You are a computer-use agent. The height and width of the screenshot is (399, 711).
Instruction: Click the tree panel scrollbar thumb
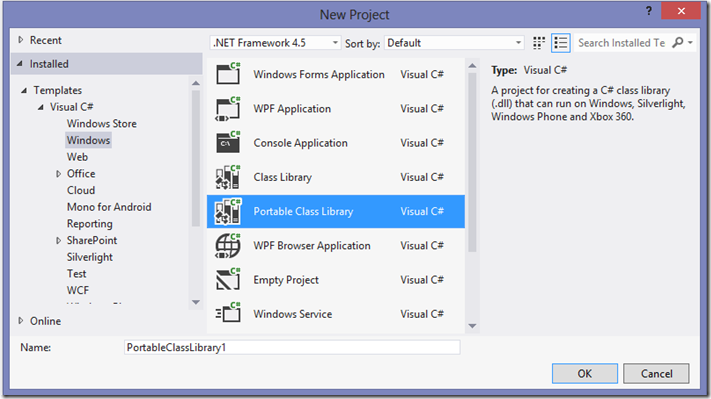coord(195,158)
